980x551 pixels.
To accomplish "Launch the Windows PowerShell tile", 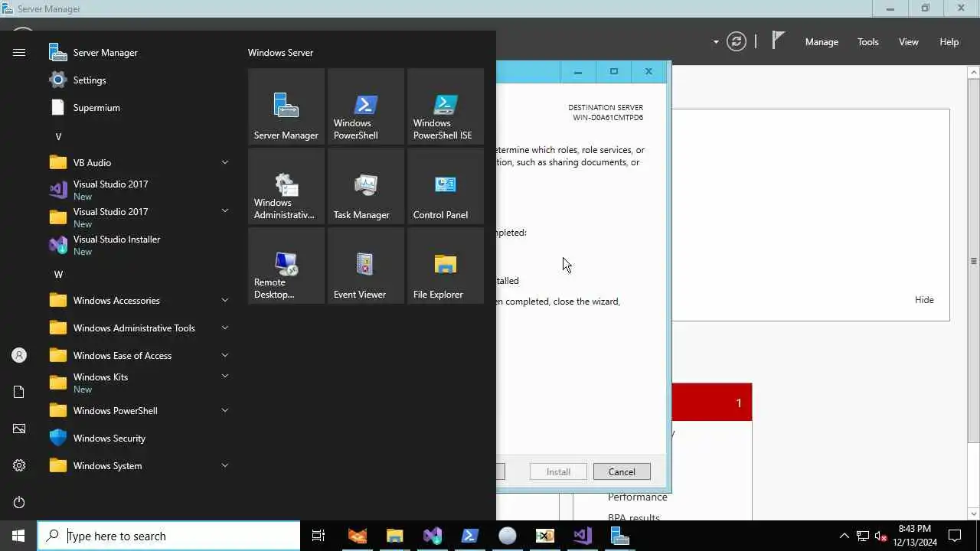I will [x=366, y=106].
